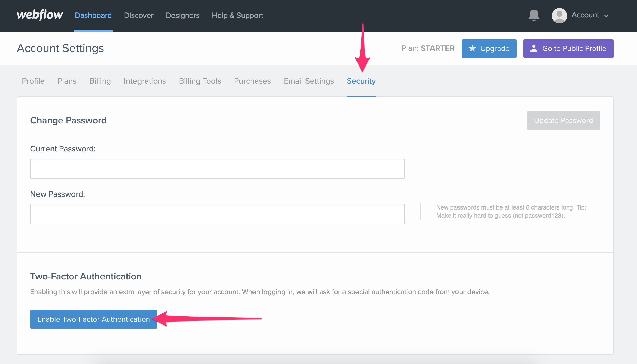Viewport: 637px width, 364px height.
Task: Open the Discover nav item
Action: click(x=139, y=15)
